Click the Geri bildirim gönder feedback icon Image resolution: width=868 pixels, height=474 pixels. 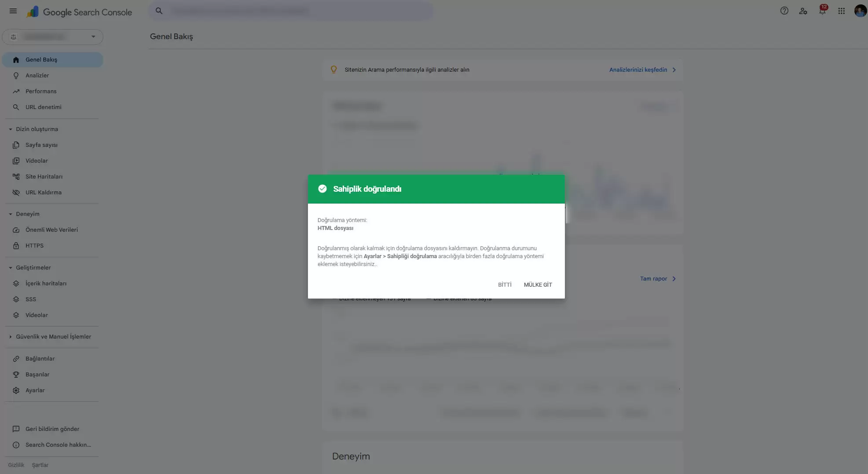point(16,429)
